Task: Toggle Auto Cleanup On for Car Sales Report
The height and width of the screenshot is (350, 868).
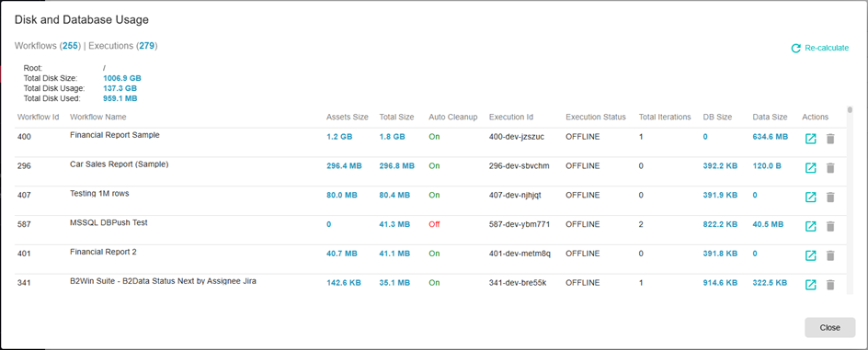Action: [x=434, y=166]
